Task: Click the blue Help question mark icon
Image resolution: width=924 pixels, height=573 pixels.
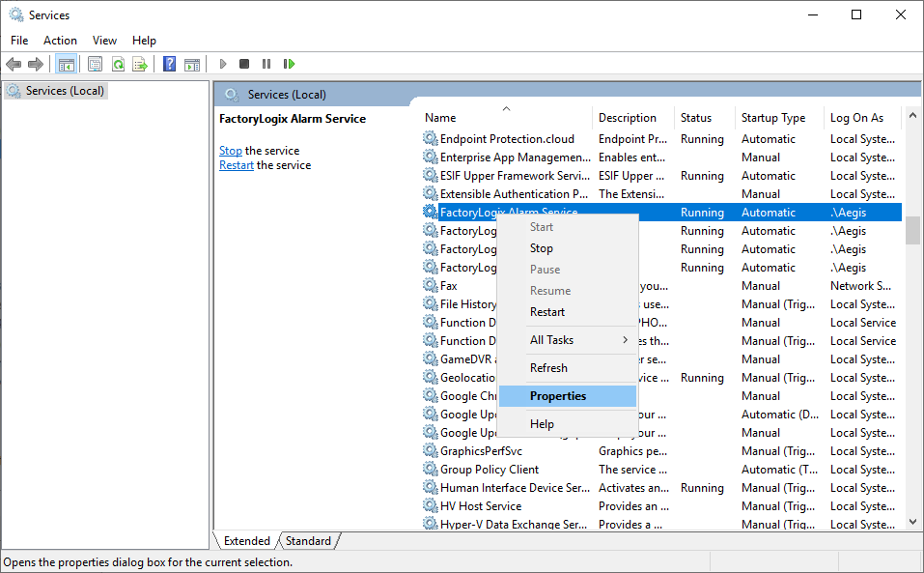Action: tap(169, 64)
